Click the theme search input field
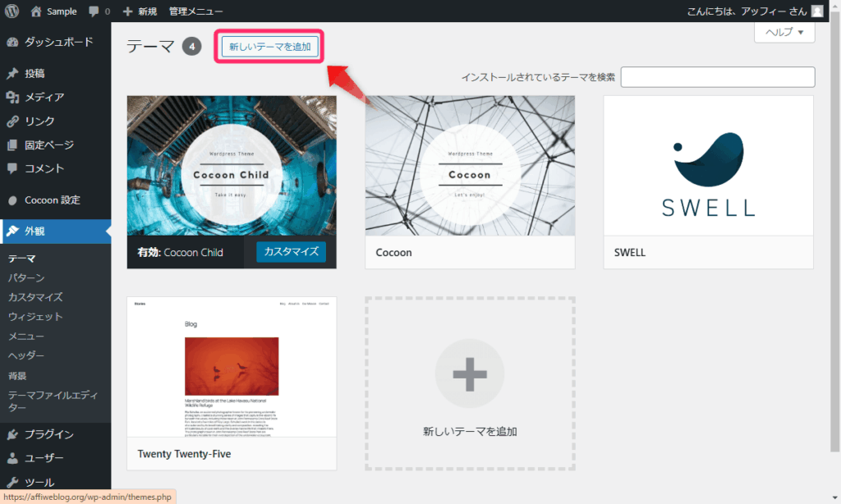This screenshot has height=504, width=841. 718,77
